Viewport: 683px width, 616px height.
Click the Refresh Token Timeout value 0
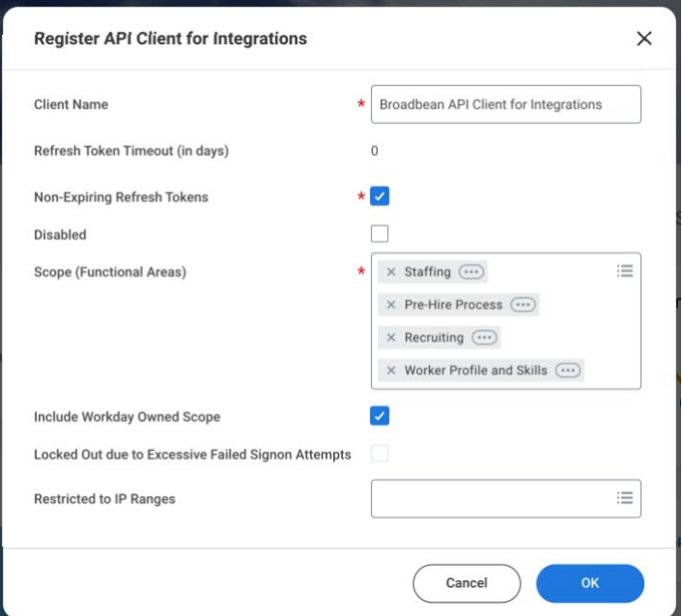click(x=374, y=151)
